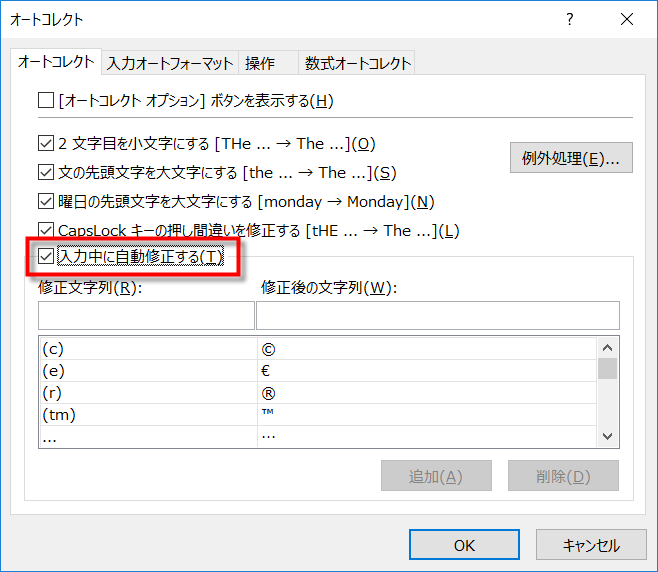This screenshot has height=572, width=658.
Task: Toggle 文の先頭文字を大文字にする checkbox
Action: click(45, 173)
